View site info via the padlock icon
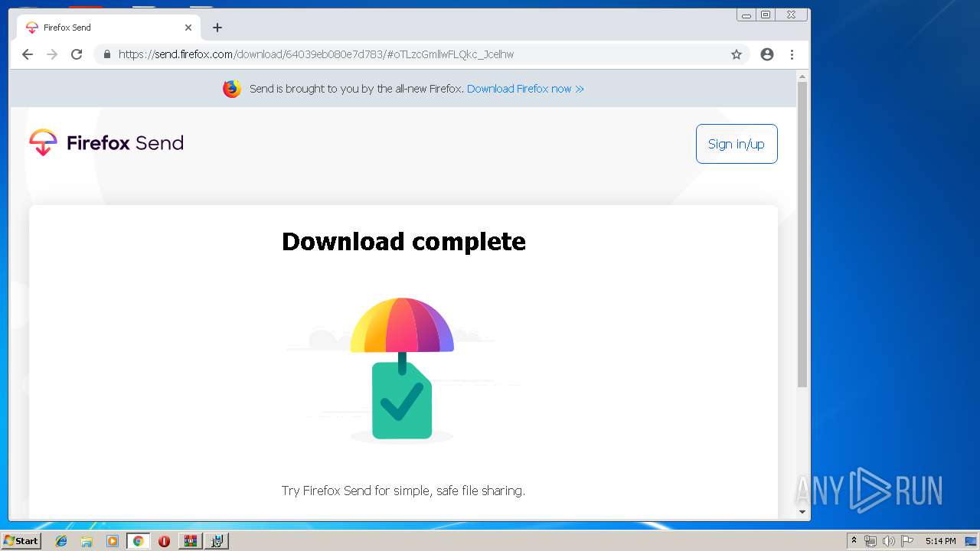This screenshot has height=551, width=980. coord(106,54)
